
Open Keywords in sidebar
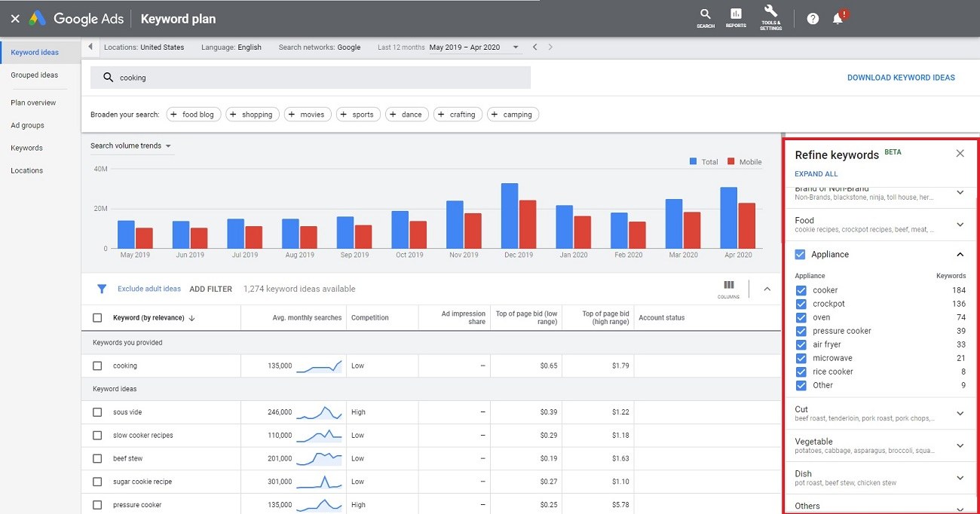click(26, 148)
